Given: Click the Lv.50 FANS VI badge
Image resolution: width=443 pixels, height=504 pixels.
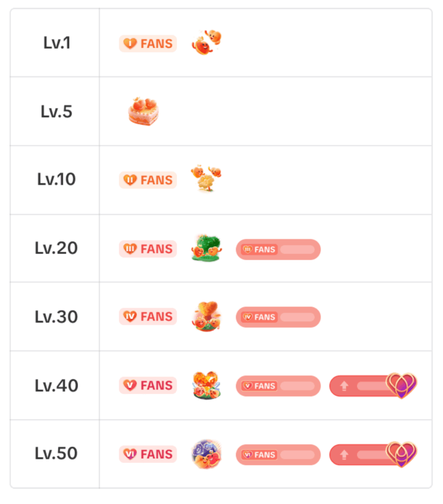Looking at the screenshot, I should click(148, 454).
